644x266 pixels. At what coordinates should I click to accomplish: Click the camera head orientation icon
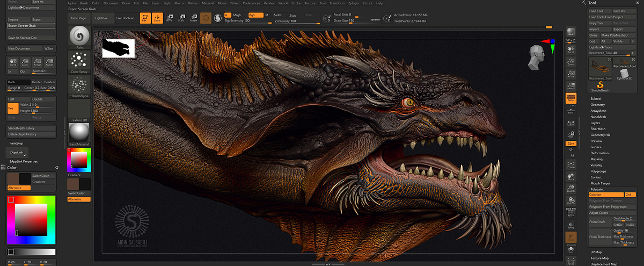click(537, 58)
